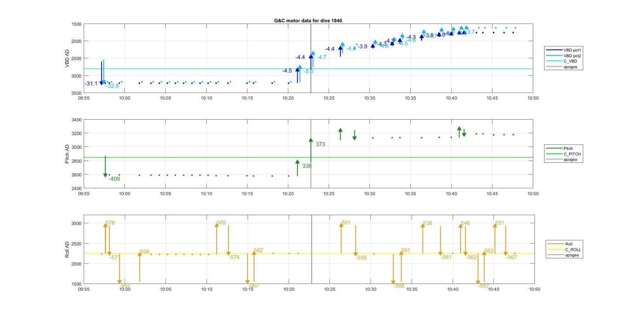Viewport: 644px width, 319px height.
Task: Click the "2400" y-axis tick on the Pitch plot
Action: [x=76, y=189]
